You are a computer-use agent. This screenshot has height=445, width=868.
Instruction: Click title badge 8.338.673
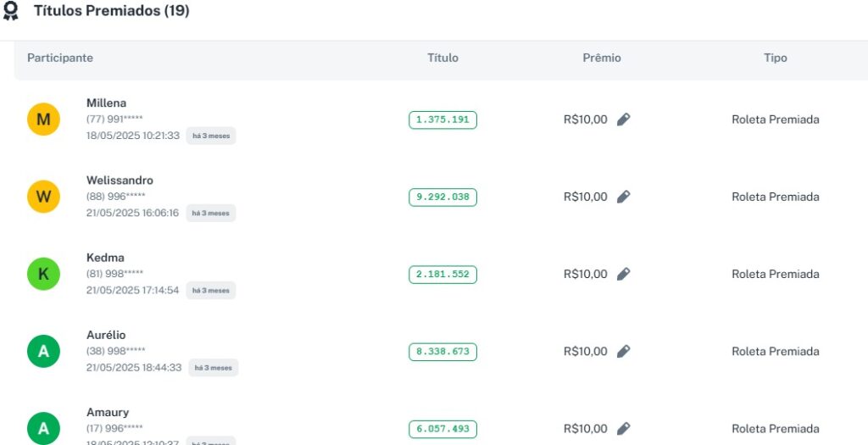coord(442,351)
